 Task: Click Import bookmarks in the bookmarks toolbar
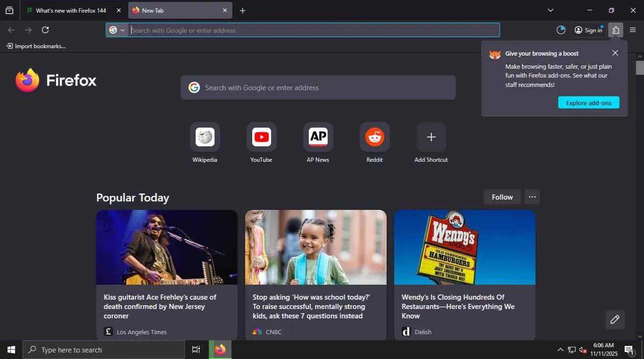[36, 46]
